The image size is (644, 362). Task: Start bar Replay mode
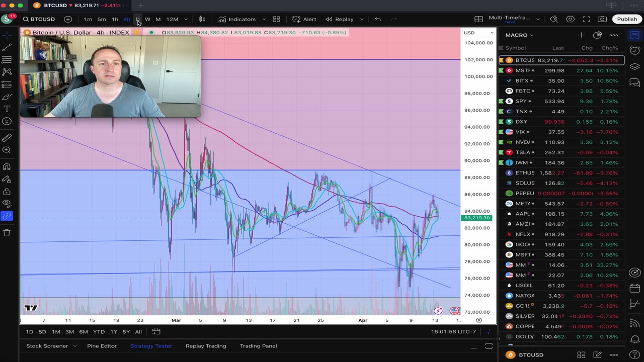[340, 19]
